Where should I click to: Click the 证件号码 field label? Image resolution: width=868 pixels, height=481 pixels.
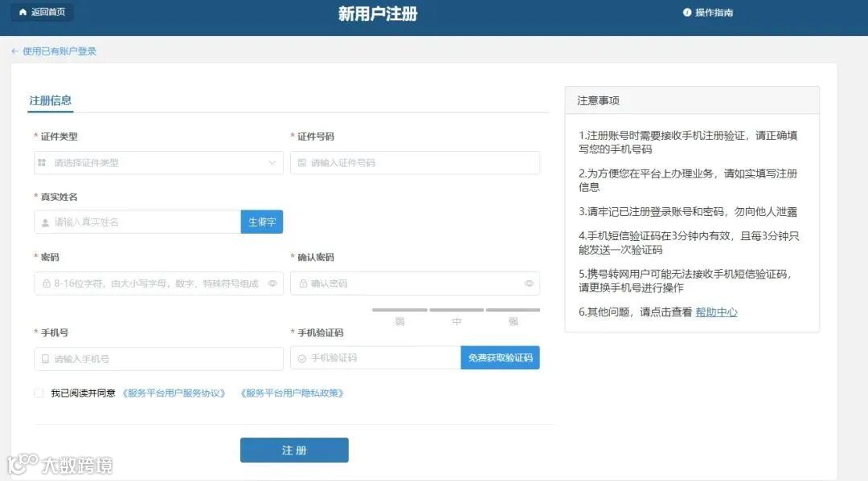pos(316,137)
